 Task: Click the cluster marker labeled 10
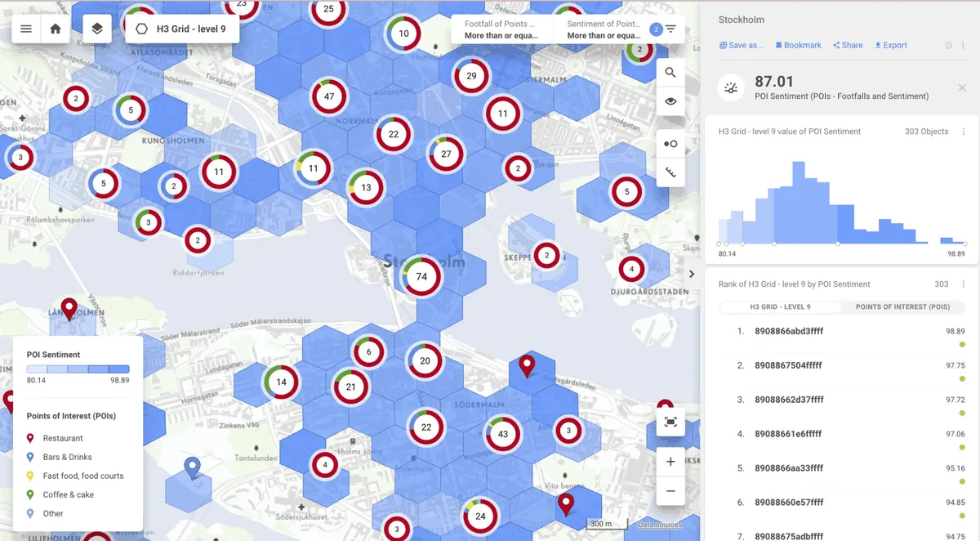(403, 34)
